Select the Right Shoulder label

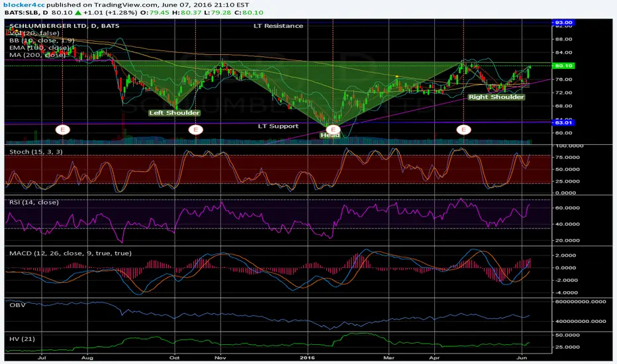tap(497, 97)
